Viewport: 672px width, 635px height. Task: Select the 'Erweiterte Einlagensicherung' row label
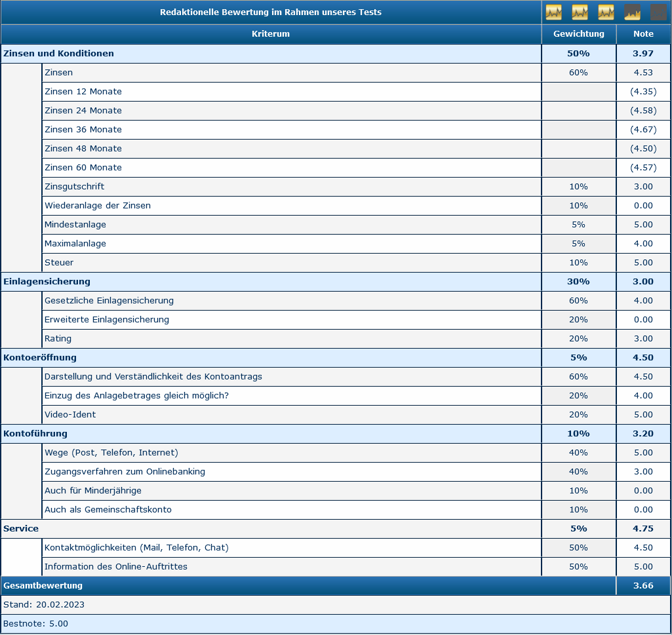coord(107,320)
